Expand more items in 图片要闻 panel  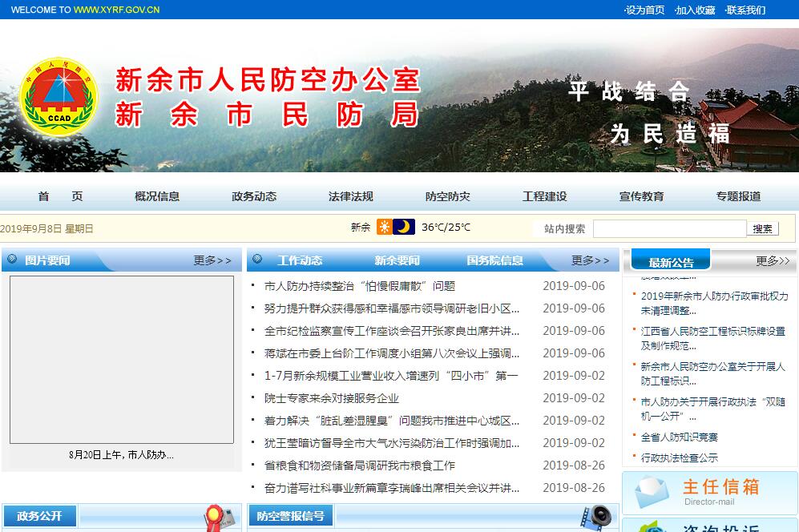(x=212, y=260)
